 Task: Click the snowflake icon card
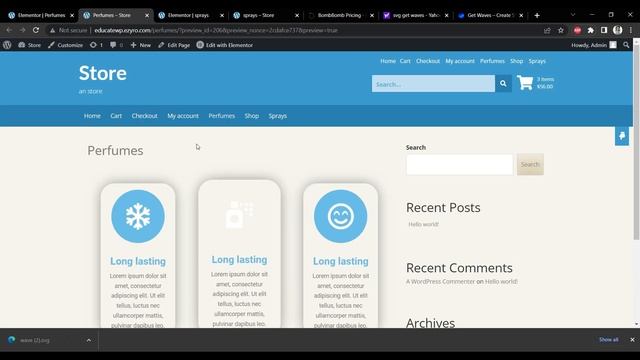138,216
